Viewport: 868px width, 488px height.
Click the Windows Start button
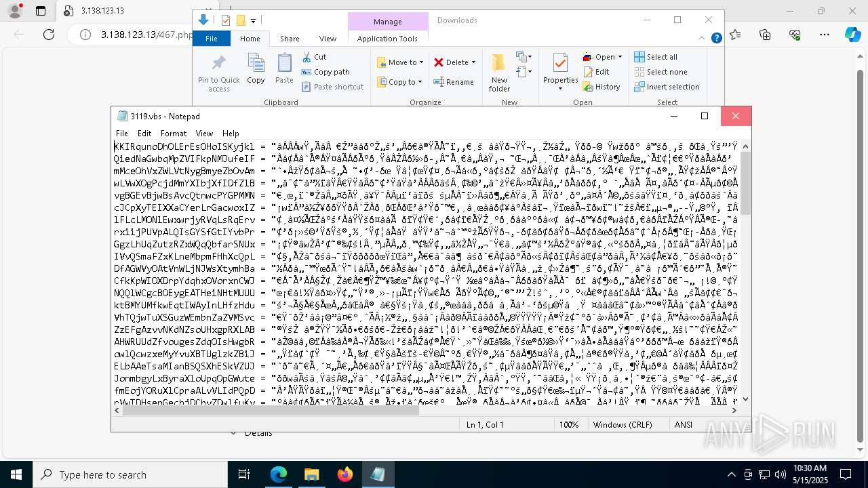point(16,474)
